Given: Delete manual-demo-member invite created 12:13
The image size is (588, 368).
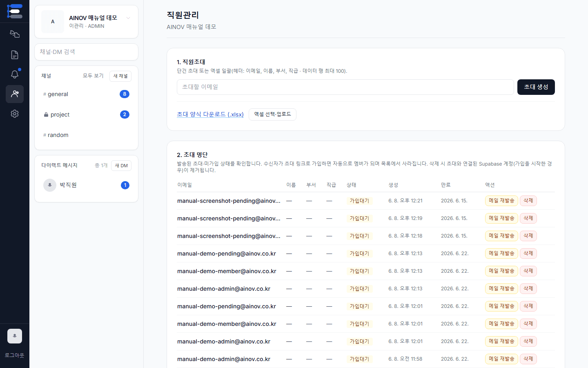Looking at the screenshot, I should [528, 271].
